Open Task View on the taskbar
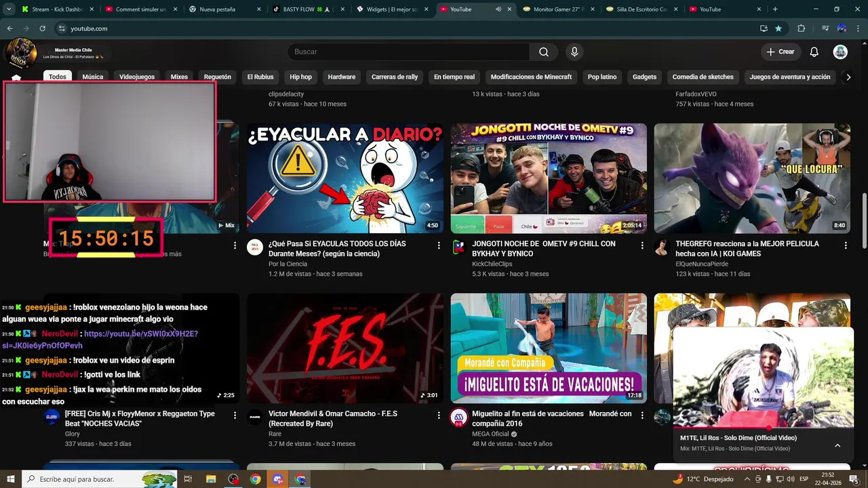Screen dimensions: 868x488 click(x=188, y=479)
